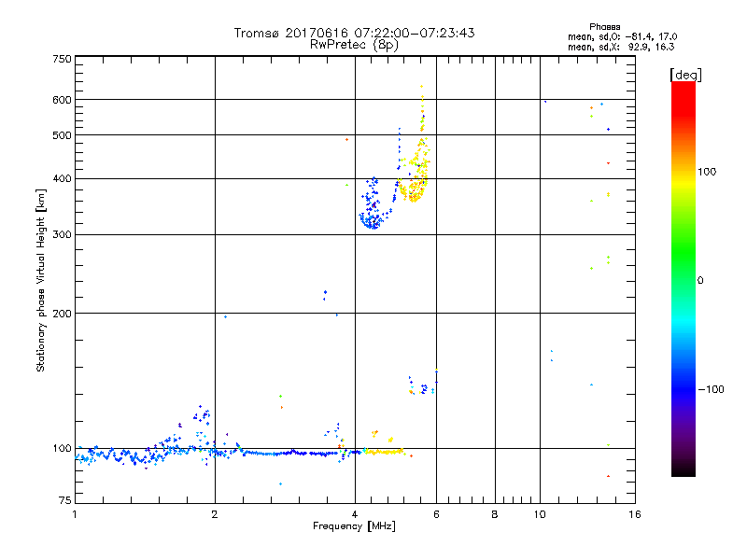Screen dimensions: 747x560
Task: Click the x-axis label 'Frequency [MHz]'
Action: pyautogui.click(x=354, y=526)
